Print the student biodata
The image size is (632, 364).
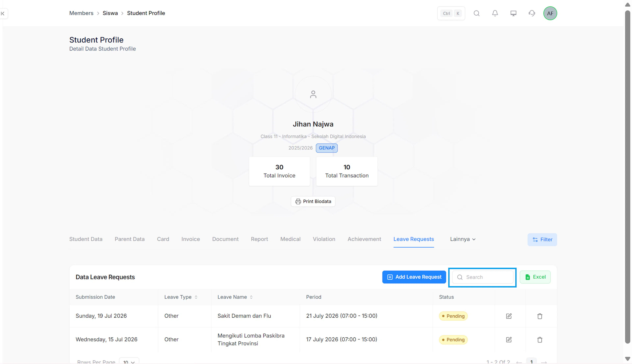[x=313, y=201]
